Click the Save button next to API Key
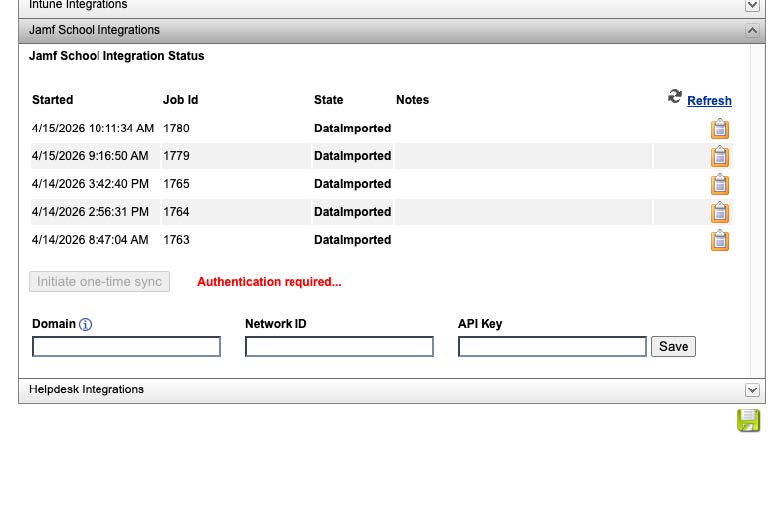 (x=673, y=346)
